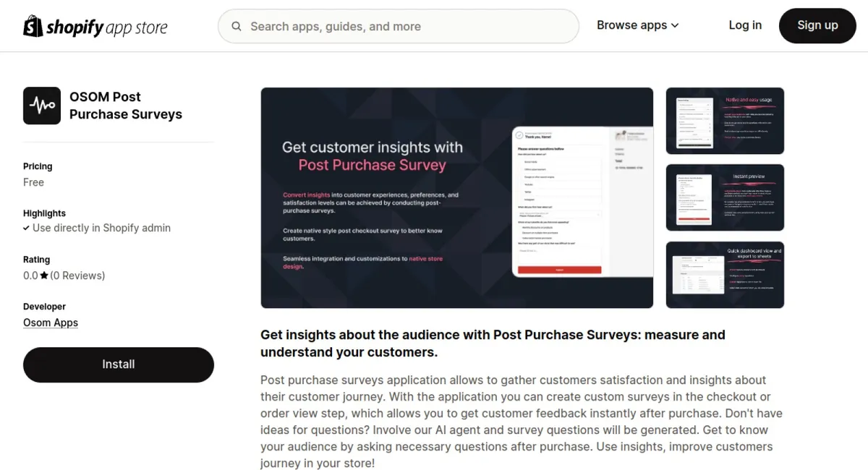Install the OSOM Post Purchase Surveys app
This screenshot has width=868, height=470.
tap(119, 364)
